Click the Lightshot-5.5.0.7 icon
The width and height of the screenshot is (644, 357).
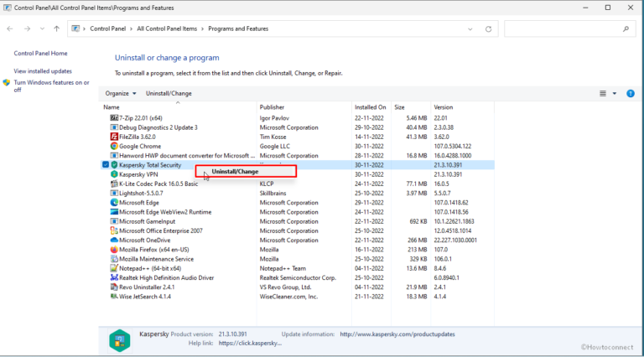click(x=114, y=193)
